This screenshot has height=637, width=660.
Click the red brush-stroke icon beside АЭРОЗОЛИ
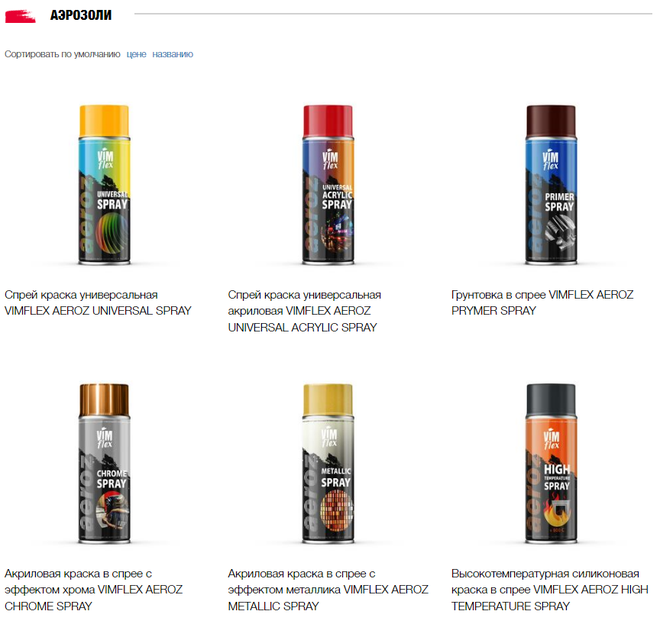click(x=20, y=16)
